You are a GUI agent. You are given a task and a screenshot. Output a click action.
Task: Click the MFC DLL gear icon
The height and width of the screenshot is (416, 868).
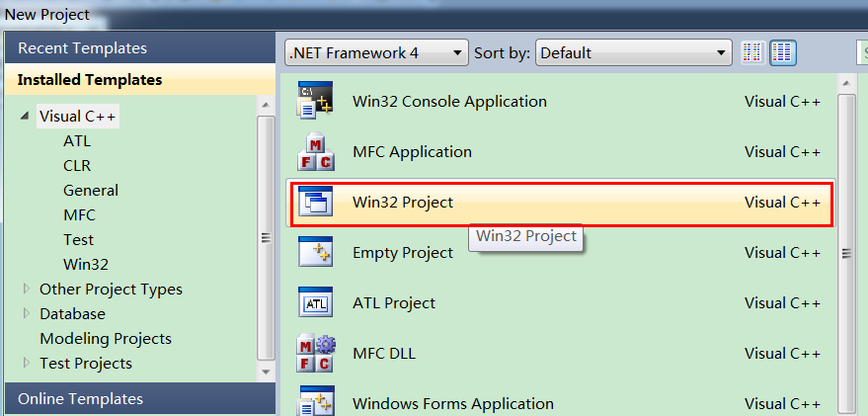pos(316,353)
